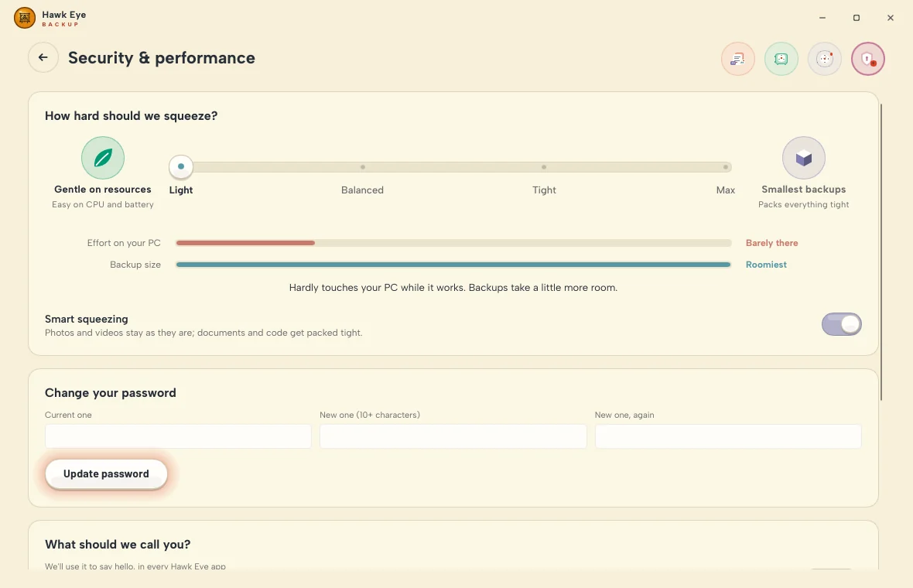Go back using the arrow button
Image resolution: width=913 pixels, height=588 pixels.
[x=43, y=57]
